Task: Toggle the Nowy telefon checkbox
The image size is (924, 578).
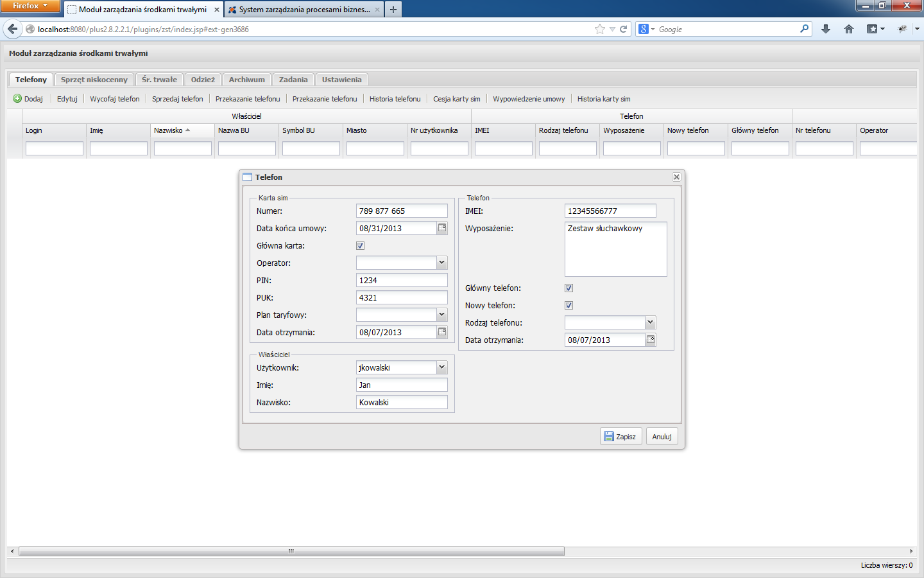Action: coord(569,305)
